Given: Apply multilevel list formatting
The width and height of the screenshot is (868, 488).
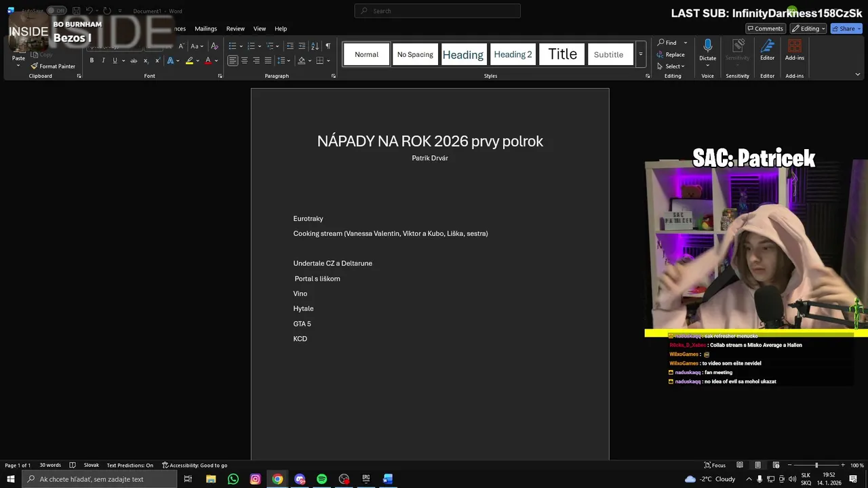Looking at the screenshot, I should pyautogui.click(x=270, y=46).
